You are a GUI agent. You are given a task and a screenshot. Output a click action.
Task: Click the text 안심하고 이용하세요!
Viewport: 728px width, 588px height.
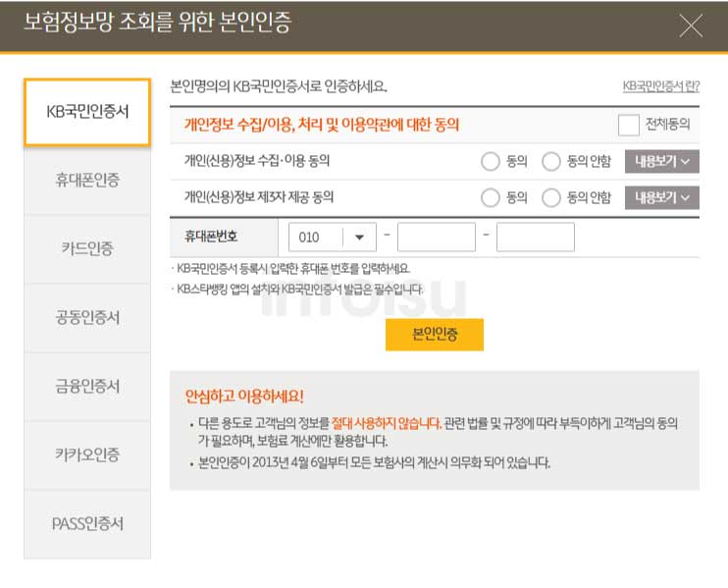[x=244, y=397]
